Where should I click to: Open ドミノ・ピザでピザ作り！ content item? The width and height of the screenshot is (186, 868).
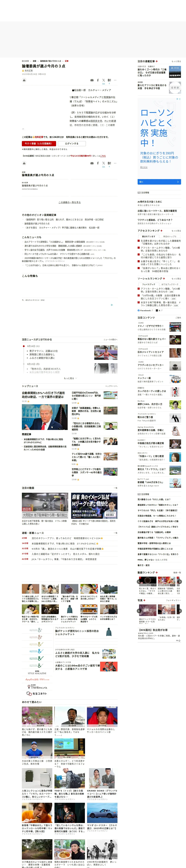click(x=151, y=326)
